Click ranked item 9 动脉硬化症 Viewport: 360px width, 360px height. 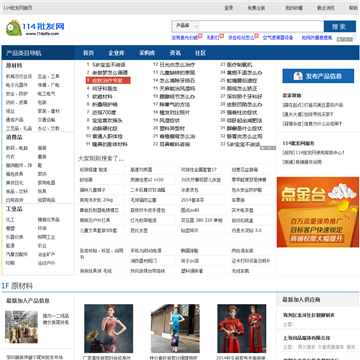104,128
